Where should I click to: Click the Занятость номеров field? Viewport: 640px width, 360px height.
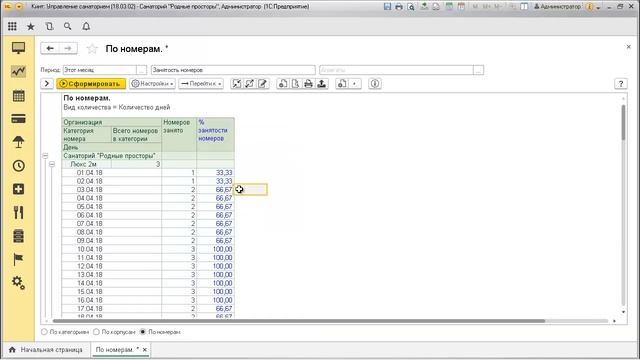pos(233,70)
